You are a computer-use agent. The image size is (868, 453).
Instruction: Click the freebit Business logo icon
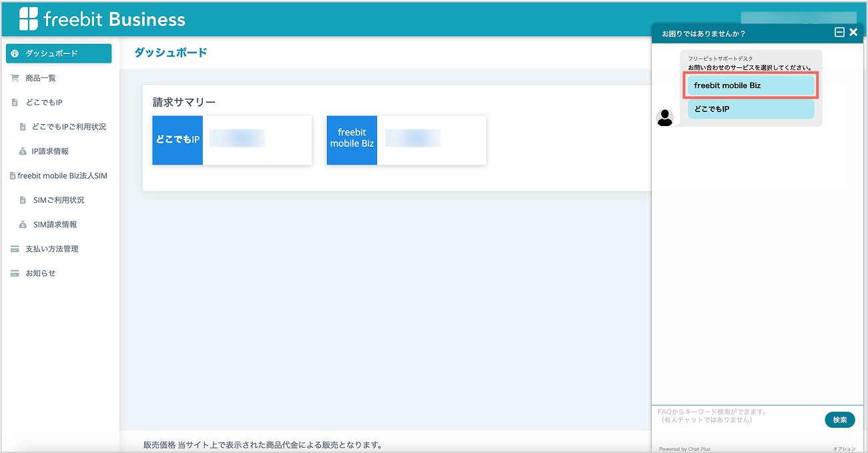(29, 19)
